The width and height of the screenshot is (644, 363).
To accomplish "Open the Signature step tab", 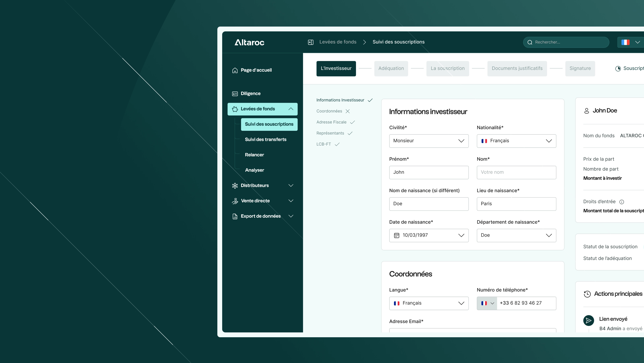I will click(580, 68).
